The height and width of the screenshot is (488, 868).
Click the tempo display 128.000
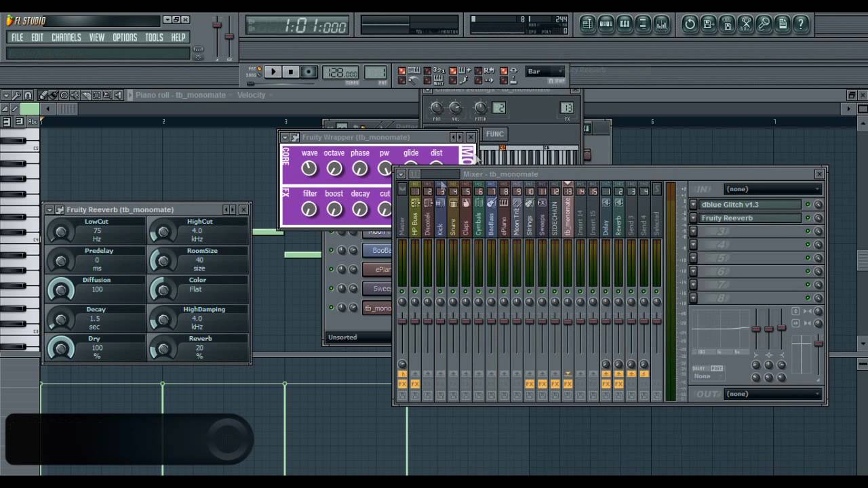click(341, 73)
